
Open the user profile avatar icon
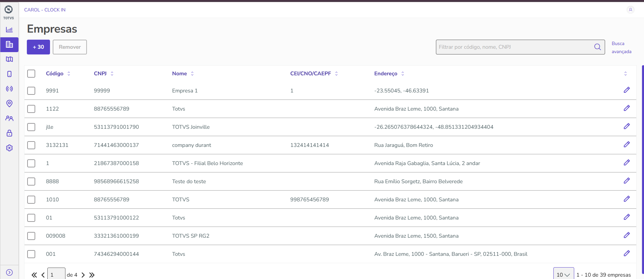(x=630, y=10)
